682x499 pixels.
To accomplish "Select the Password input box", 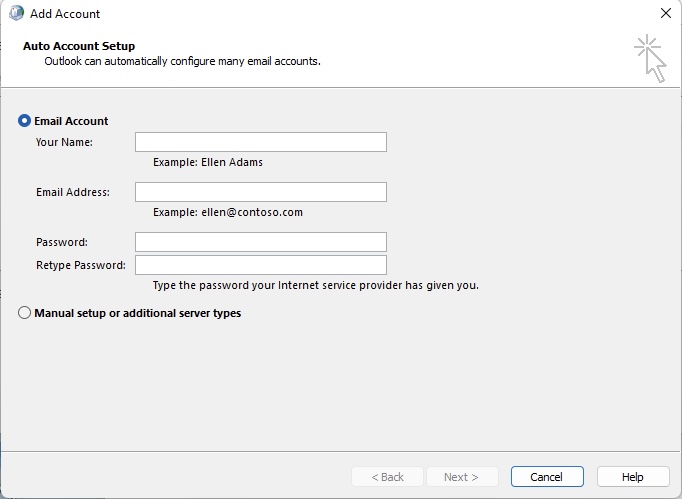I will coord(261,242).
